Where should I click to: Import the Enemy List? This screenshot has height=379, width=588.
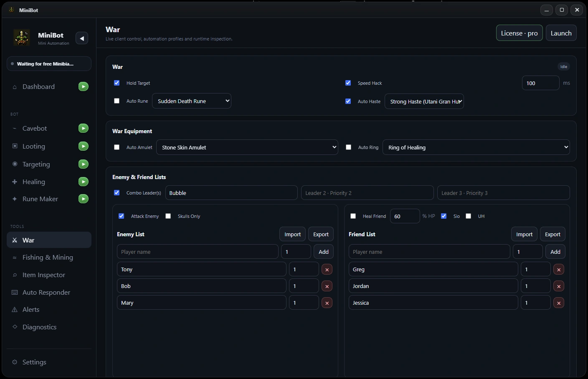coord(293,235)
